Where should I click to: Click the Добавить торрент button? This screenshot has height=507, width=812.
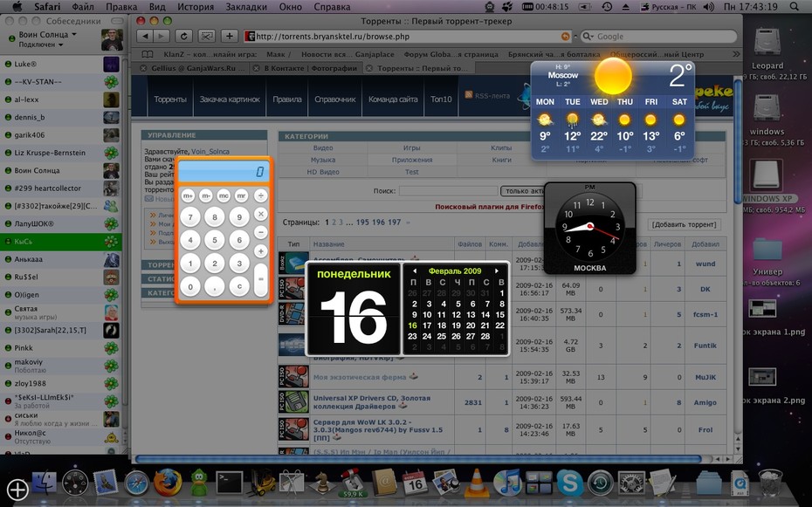[685, 224]
